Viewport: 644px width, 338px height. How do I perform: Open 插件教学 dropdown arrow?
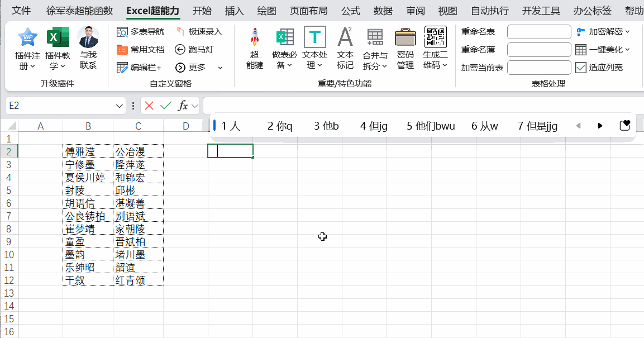coord(63,66)
